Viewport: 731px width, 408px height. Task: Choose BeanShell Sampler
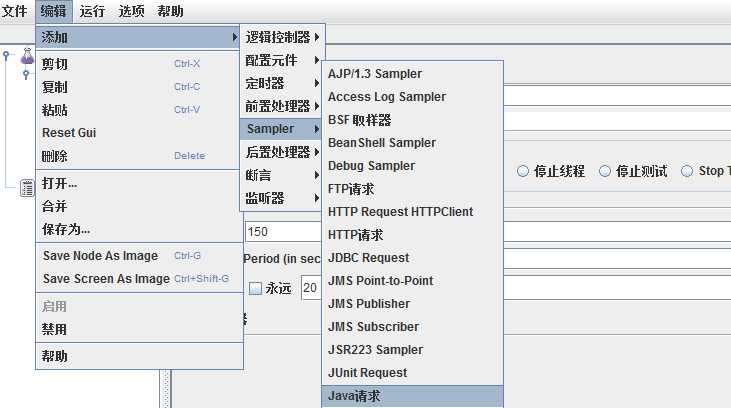[x=413, y=143]
